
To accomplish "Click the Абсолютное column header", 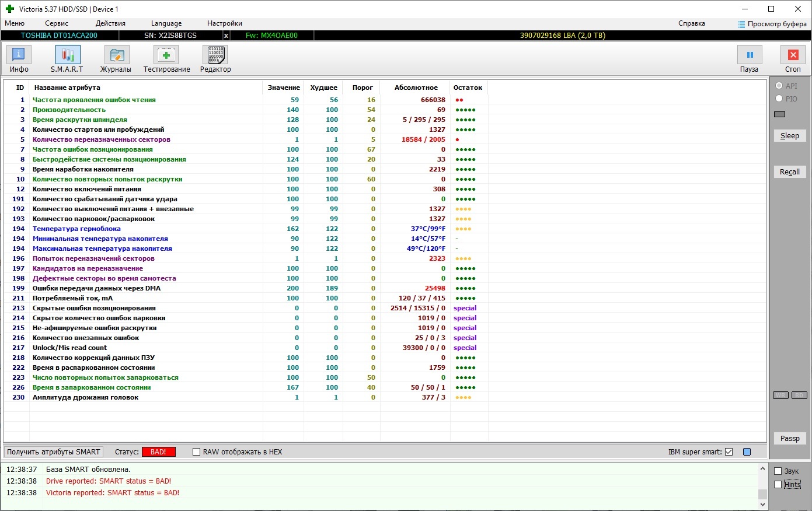I will [x=416, y=87].
